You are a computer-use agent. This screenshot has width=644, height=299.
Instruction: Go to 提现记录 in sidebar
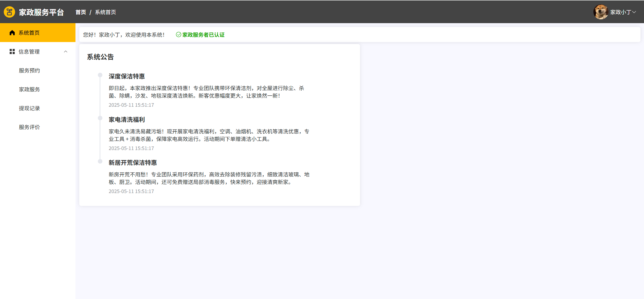(29, 108)
